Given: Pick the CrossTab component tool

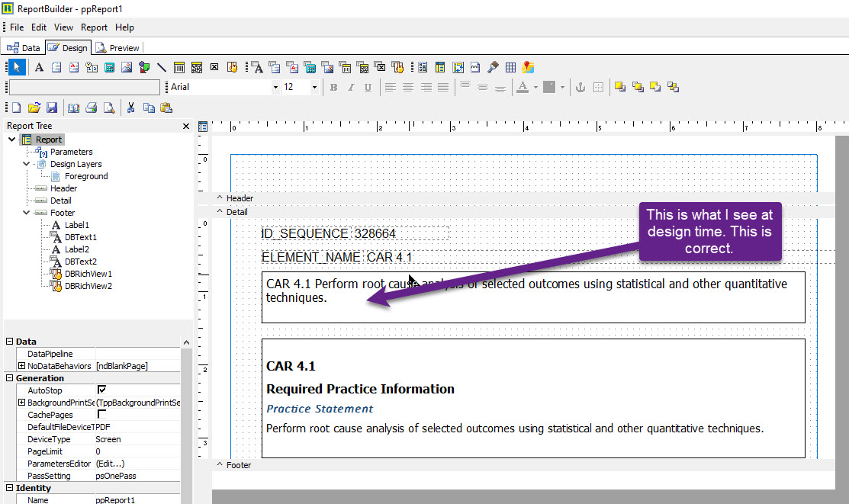Looking at the screenshot, I should (458, 67).
